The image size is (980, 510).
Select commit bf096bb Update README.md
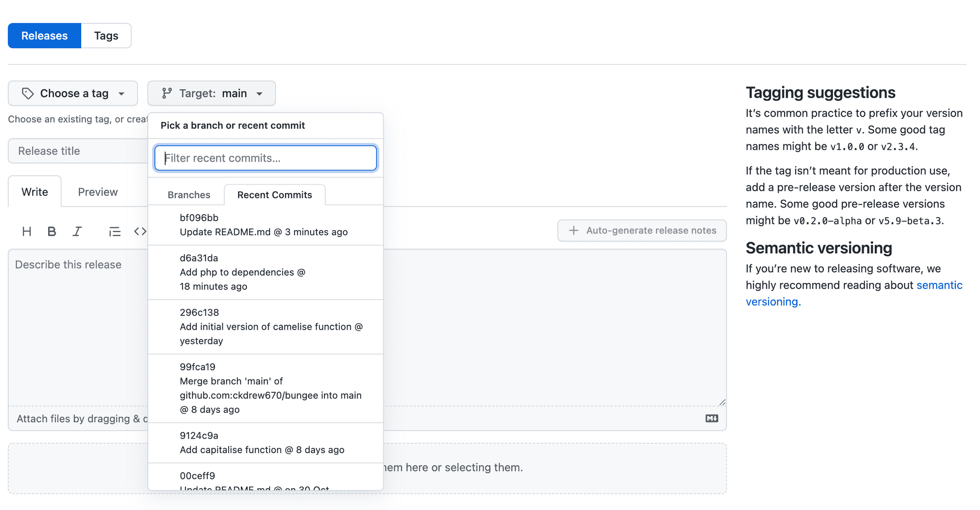point(265,225)
